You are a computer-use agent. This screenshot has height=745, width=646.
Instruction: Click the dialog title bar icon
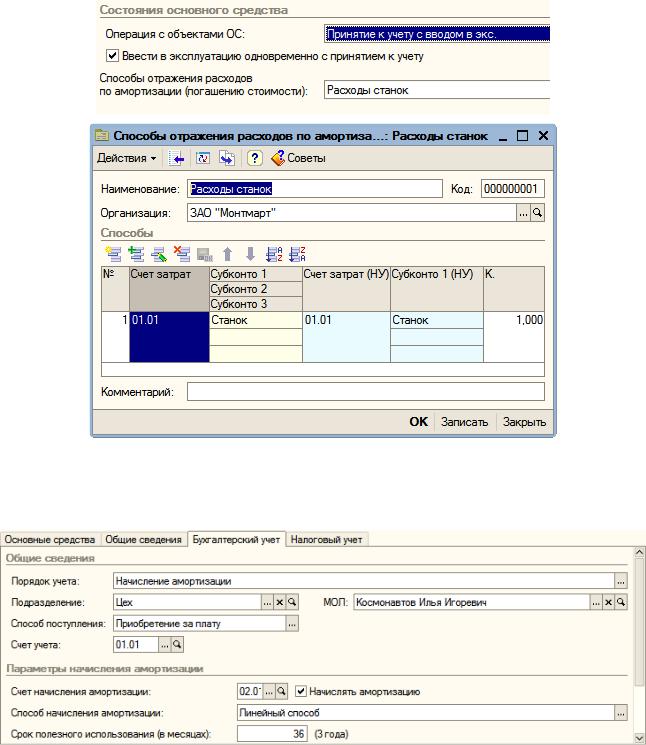(x=102, y=136)
